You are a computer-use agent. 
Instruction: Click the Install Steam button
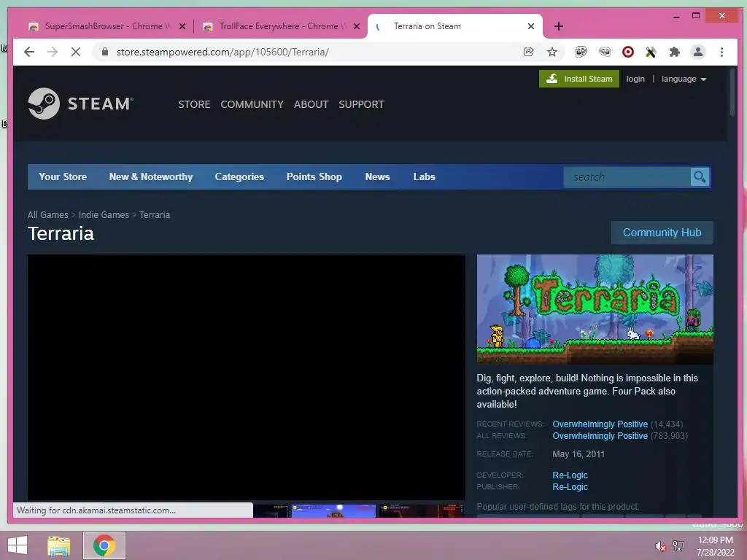(x=578, y=79)
